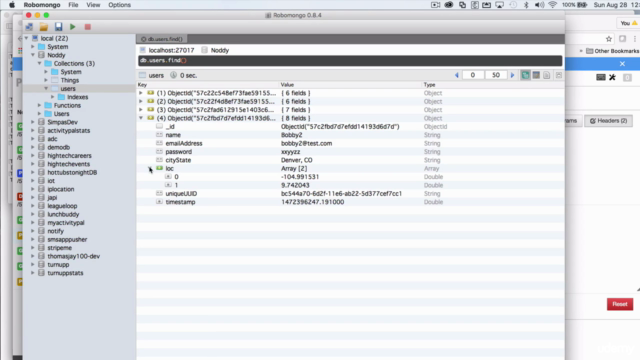
Task: Collapse the local (22) connection node
Action: 27,38
